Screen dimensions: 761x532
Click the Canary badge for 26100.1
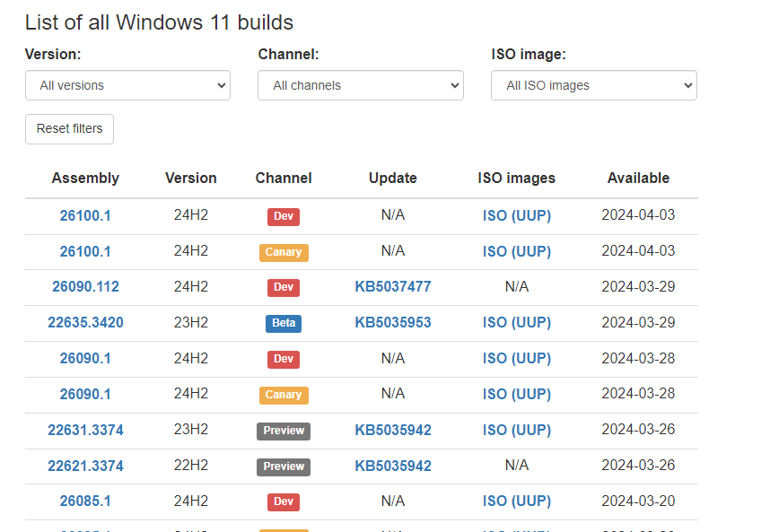pyautogui.click(x=284, y=252)
